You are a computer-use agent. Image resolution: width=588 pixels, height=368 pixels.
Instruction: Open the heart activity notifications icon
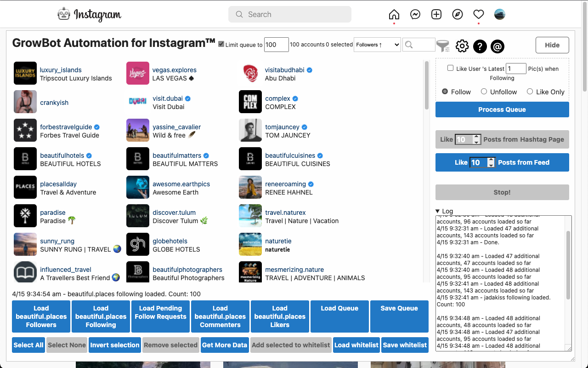point(479,15)
